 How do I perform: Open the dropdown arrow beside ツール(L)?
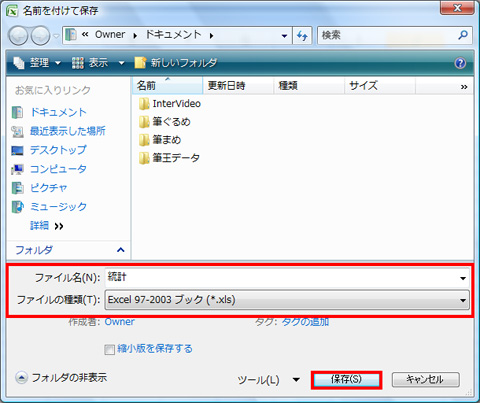tap(296, 380)
